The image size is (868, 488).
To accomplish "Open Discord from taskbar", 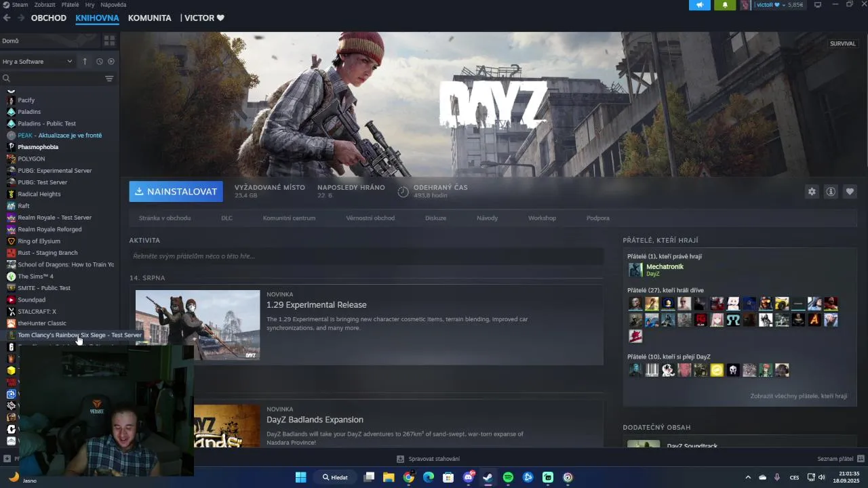I will 468,477.
